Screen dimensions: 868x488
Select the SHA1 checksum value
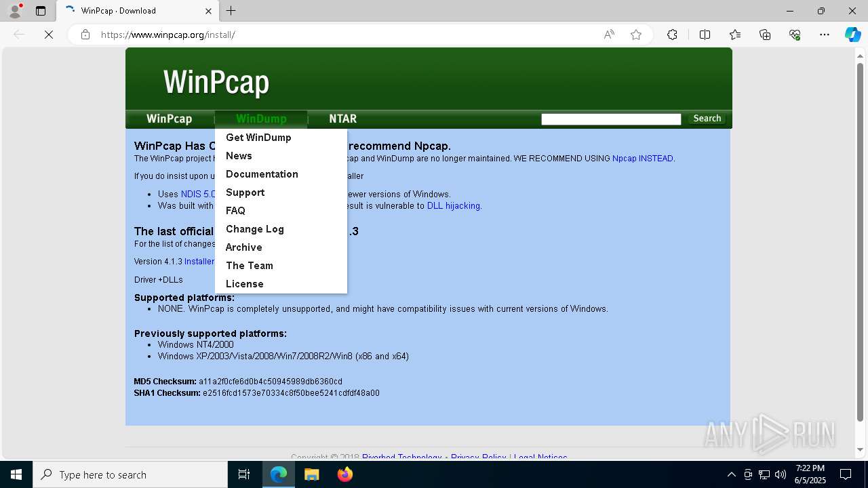[291, 393]
